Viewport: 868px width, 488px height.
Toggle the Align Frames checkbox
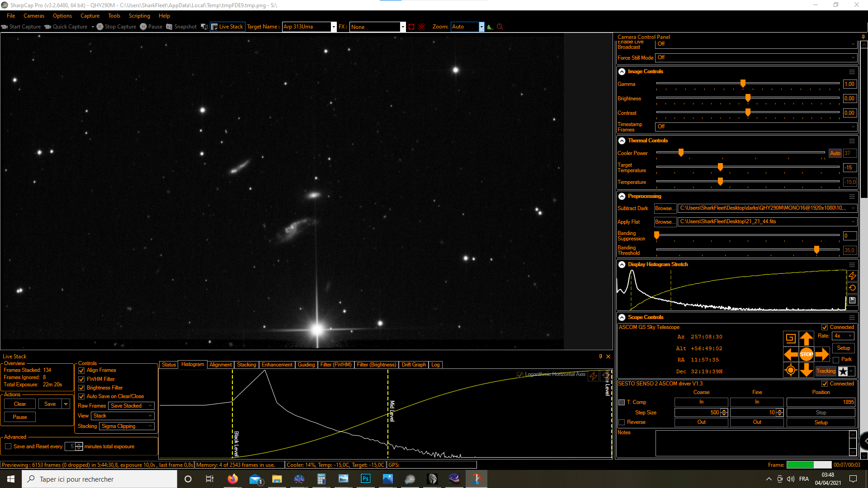(81, 370)
